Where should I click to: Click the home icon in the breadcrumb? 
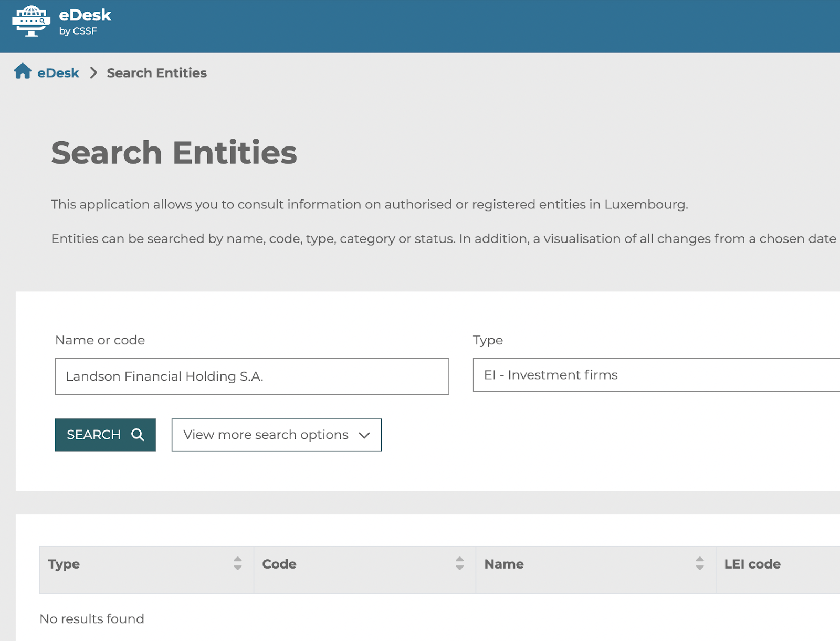coord(23,71)
